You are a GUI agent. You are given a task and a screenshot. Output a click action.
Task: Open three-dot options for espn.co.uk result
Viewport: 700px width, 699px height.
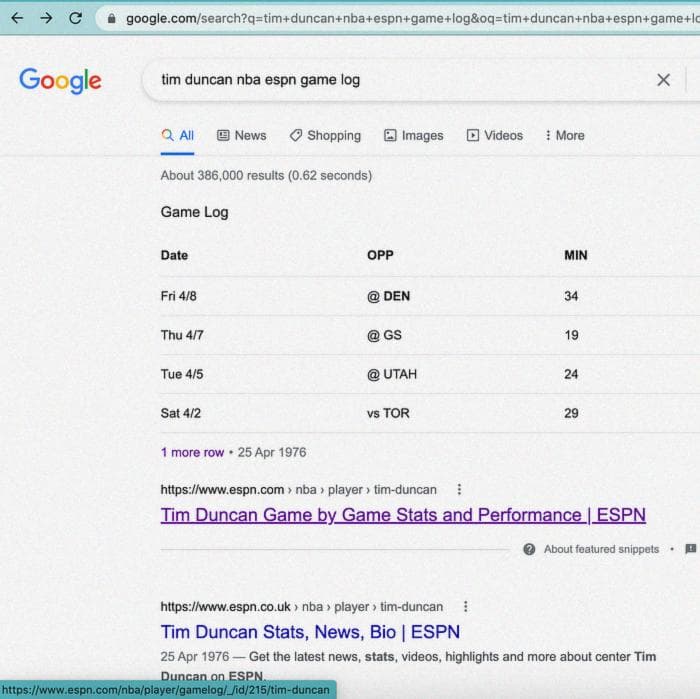465,606
